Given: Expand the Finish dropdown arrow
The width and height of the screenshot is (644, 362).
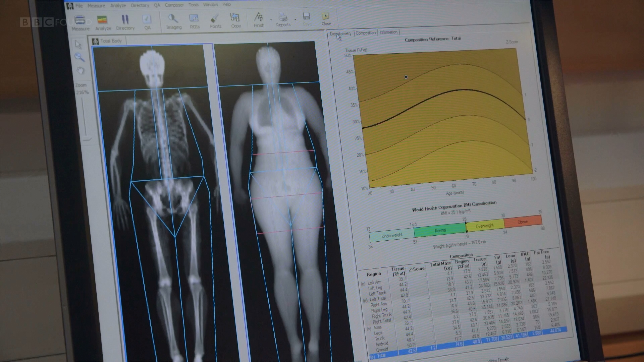Looking at the screenshot, I should coord(271,20).
